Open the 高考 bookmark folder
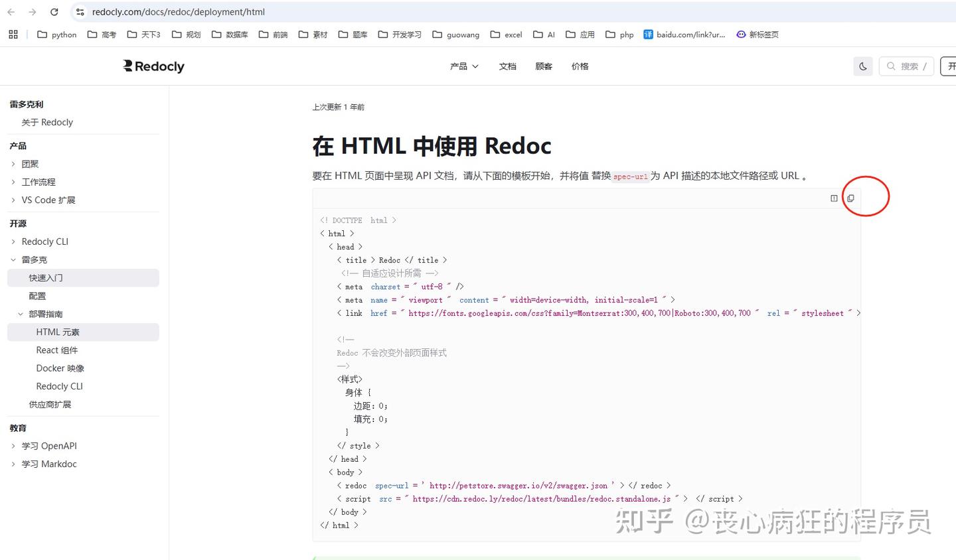 [x=102, y=35]
